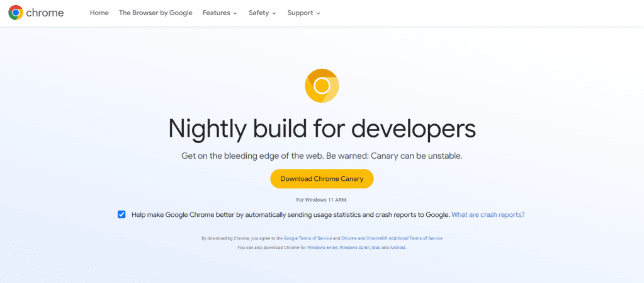Go to the Home nav item
The width and height of the screenshot is (644, 283).
[x=99, y=13]
